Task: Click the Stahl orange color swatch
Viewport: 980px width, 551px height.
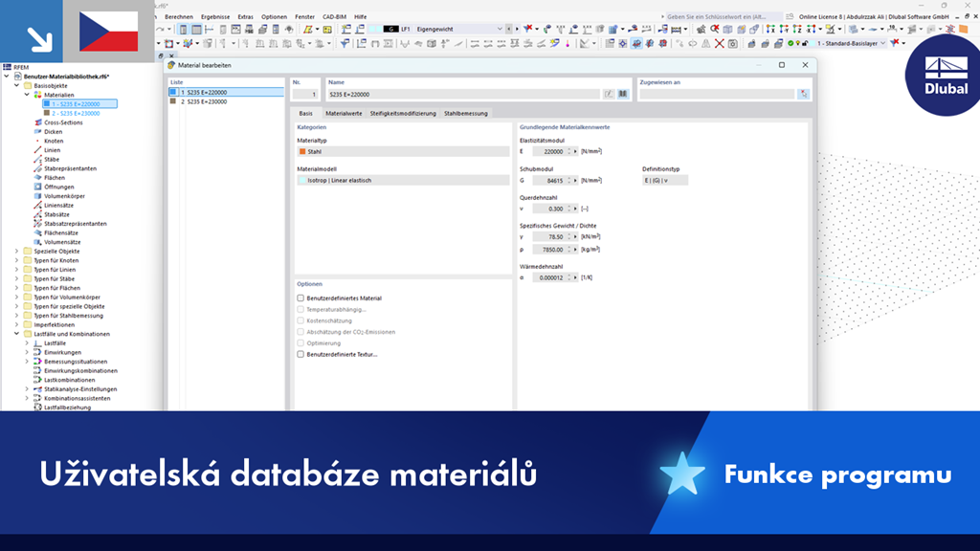Action: tap(302, 152)
